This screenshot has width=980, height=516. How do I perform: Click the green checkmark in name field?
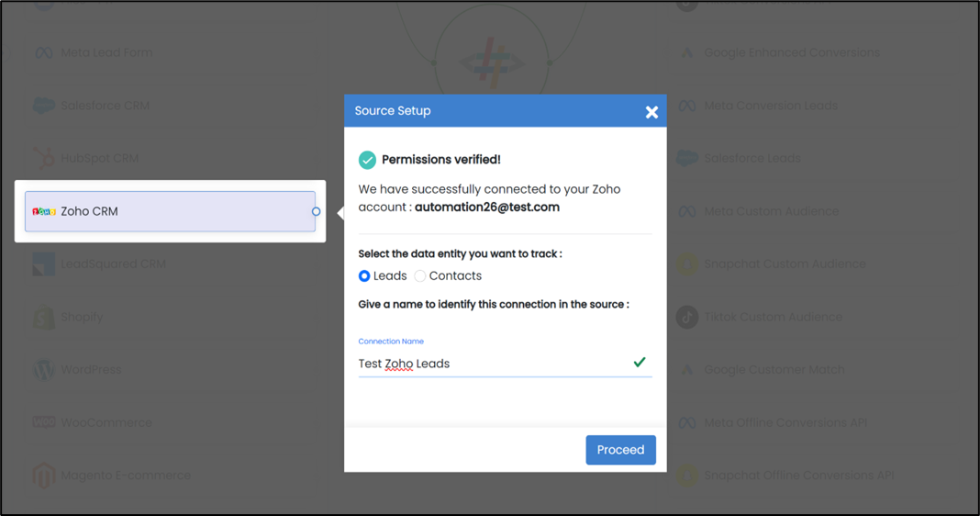coord(640,362)
